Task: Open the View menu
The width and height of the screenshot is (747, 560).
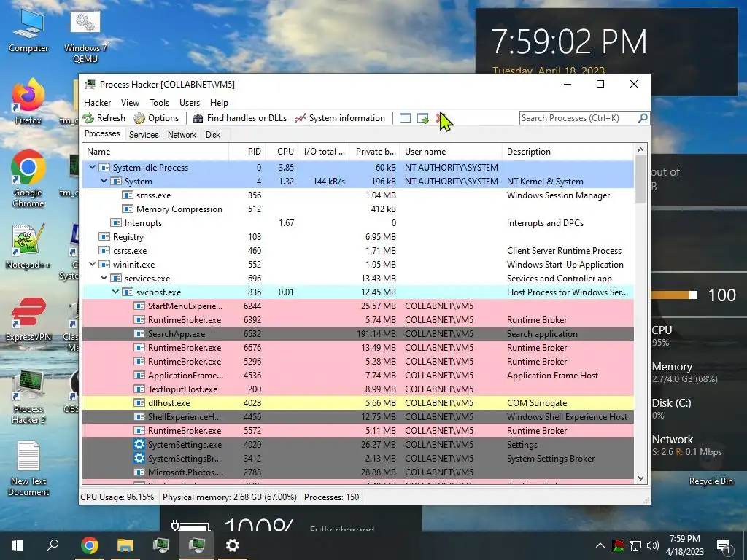Action: 130,103
